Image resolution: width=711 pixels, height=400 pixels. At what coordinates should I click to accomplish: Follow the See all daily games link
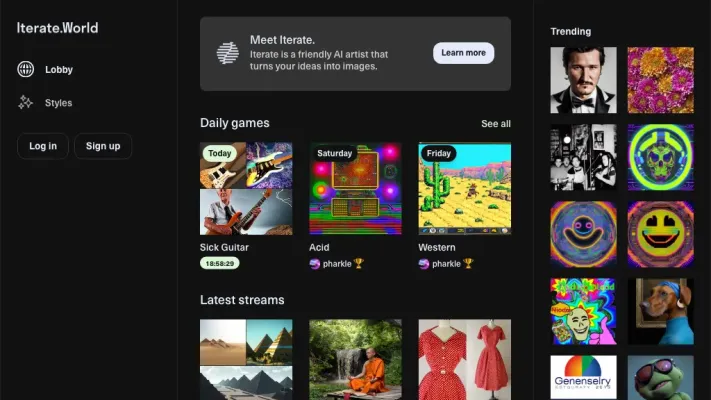495,124
